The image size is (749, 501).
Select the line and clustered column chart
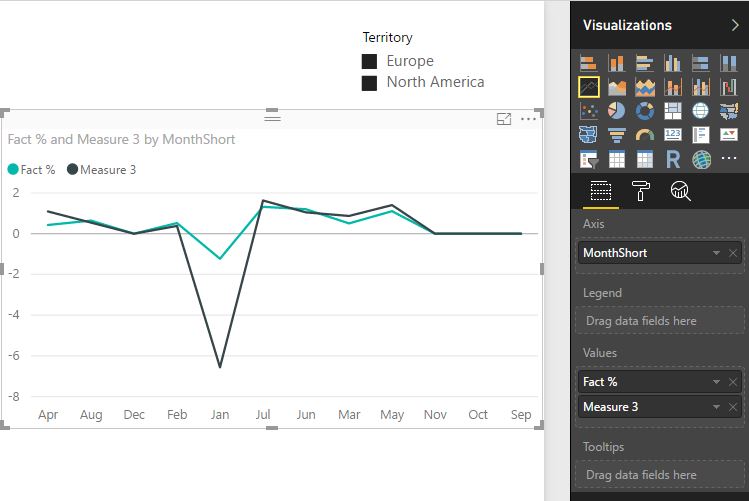(x=700, y=87)
